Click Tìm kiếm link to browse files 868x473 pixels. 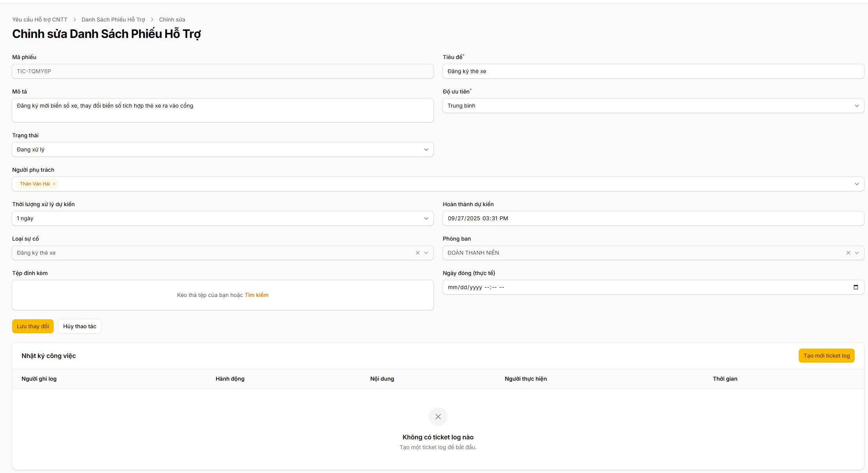tap(256, 295)
